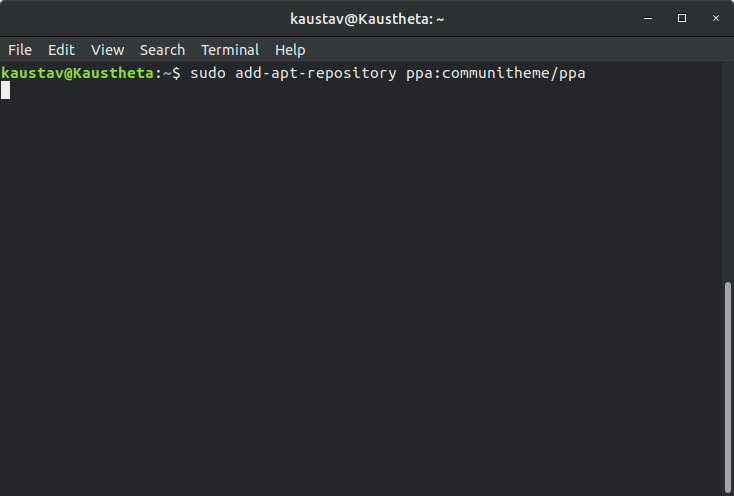
Task: Click the empty terminal output area
Action: pos(361,290)
